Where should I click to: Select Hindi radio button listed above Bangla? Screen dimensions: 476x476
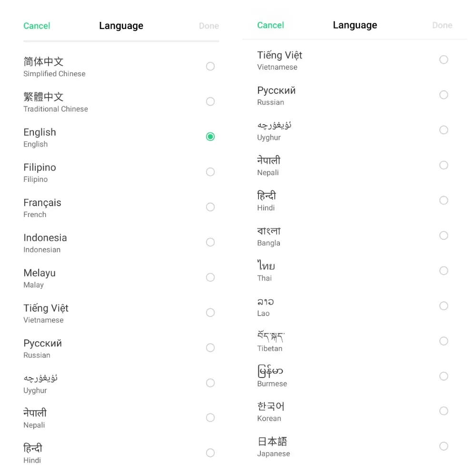click(444, 200)
